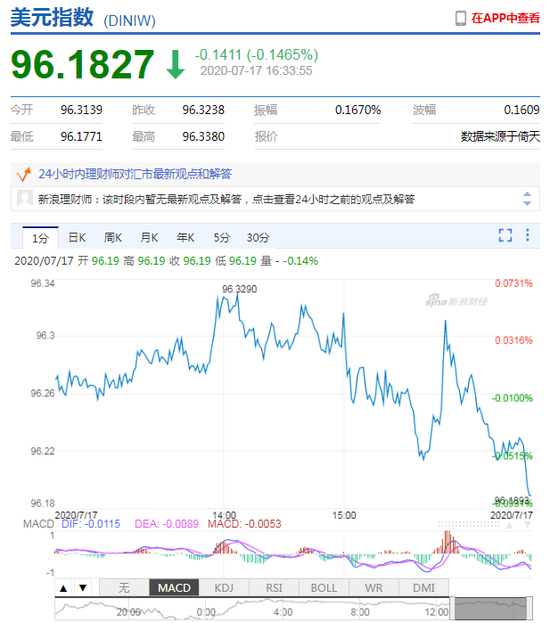Viewport: 550px width, 623px height.
Task: Click the MACD: -0.0053 reading
Action: click(244, 524)
